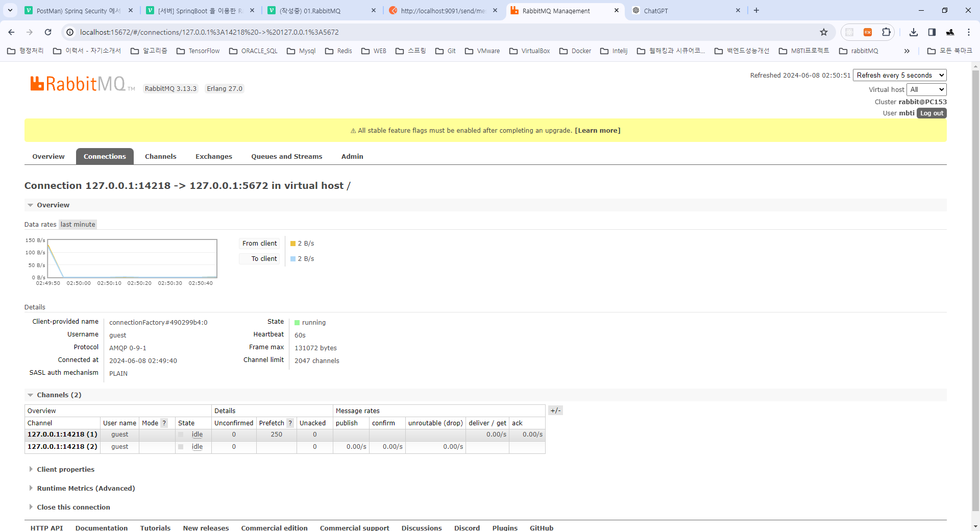This screenshot has width=980, height=531.
Task: Open the Refresh every 5 seconds dropdown
Action: click(900, 75)
